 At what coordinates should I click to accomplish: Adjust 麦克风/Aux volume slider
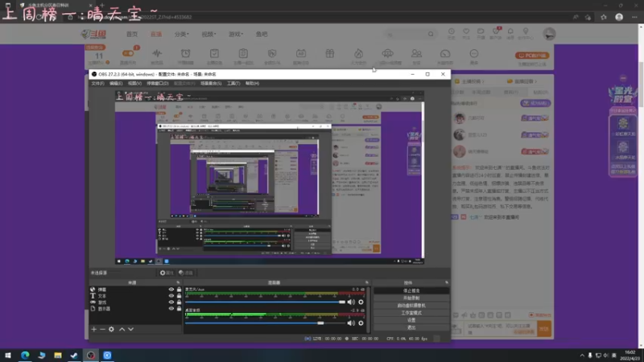pyautogui.click(x=266, y=302)
